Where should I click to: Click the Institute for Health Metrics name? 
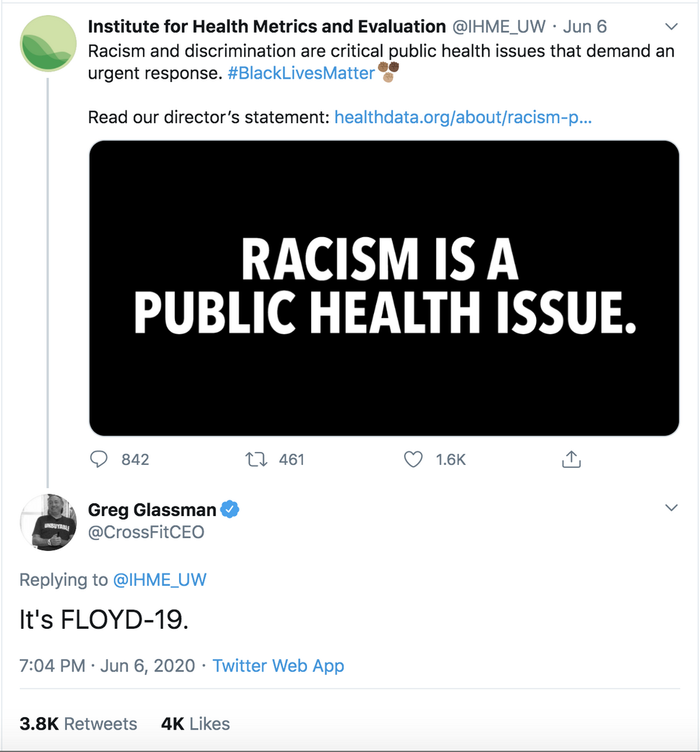(x=265, y=26)
